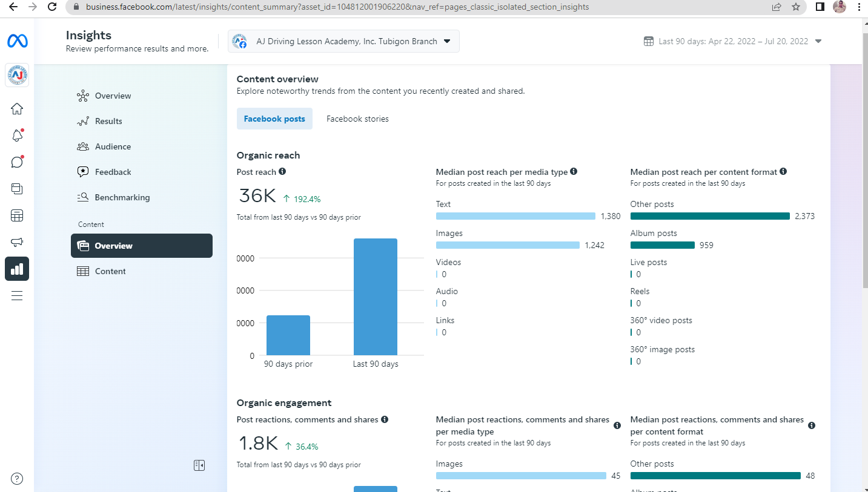The height and width of the screenshot is (492, 868).
Task: Open the Benchmarking menu item
Action: 142,197
